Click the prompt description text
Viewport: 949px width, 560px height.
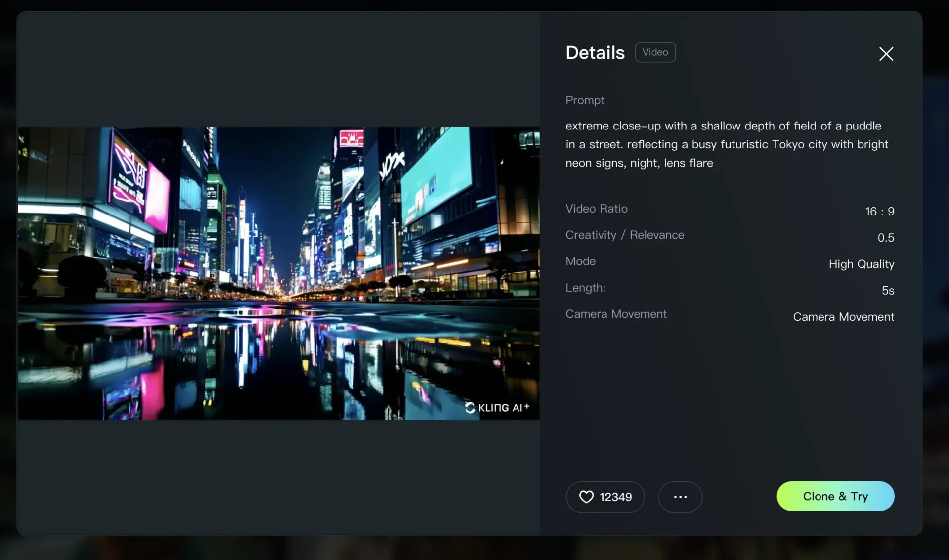[x=727, y=144]
